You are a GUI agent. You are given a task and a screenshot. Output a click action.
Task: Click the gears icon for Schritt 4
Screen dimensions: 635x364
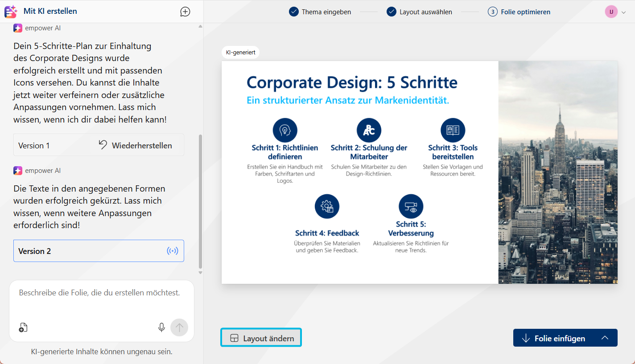click(327, 206)
